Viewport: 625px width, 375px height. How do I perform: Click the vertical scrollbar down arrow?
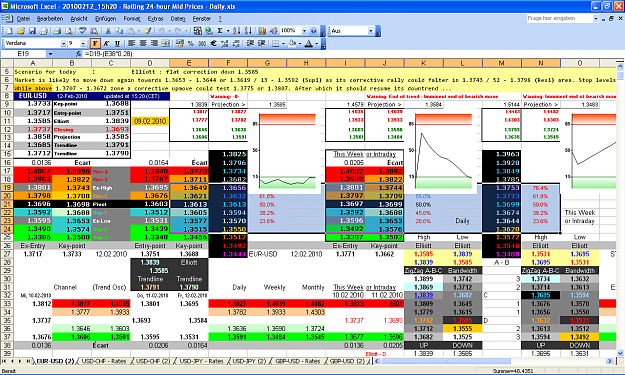620,353
